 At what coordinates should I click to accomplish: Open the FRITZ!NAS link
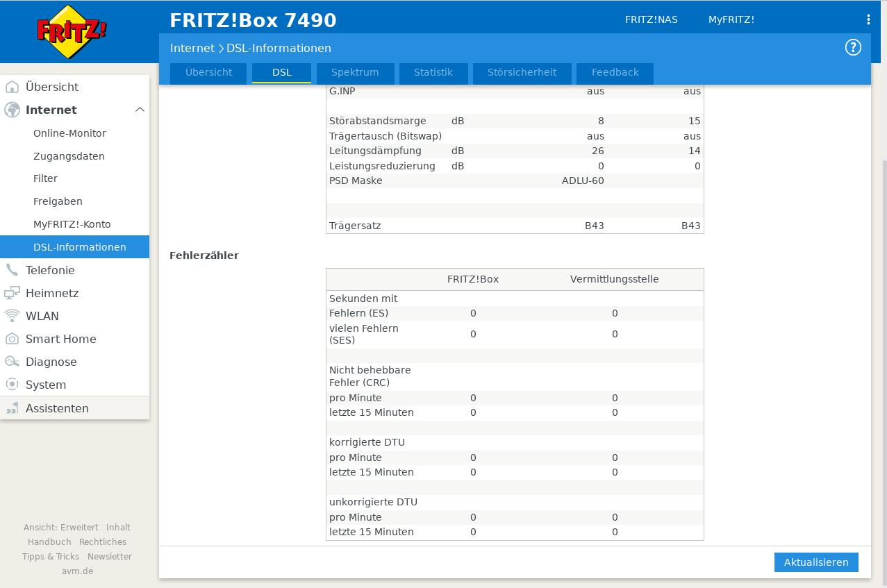pos(651,19)
